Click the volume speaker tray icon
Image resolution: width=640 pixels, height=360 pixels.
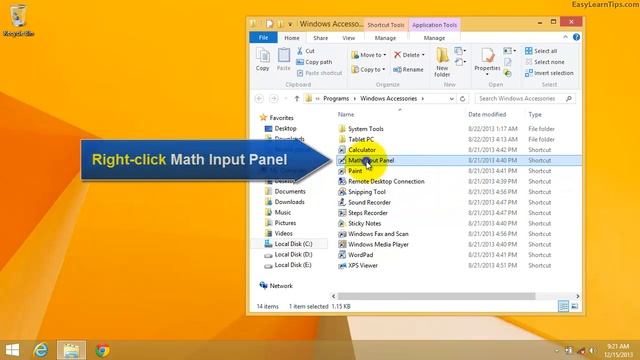(591, 351)
